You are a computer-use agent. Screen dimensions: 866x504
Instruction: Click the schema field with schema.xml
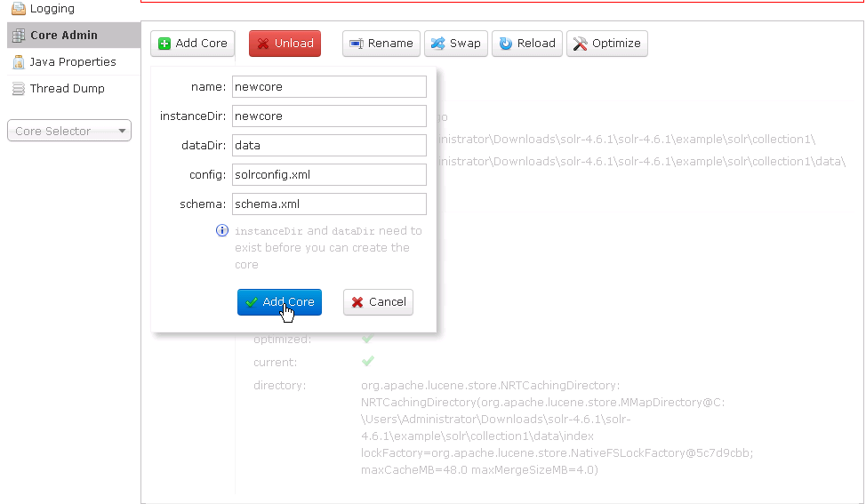(x=329, y=204)
